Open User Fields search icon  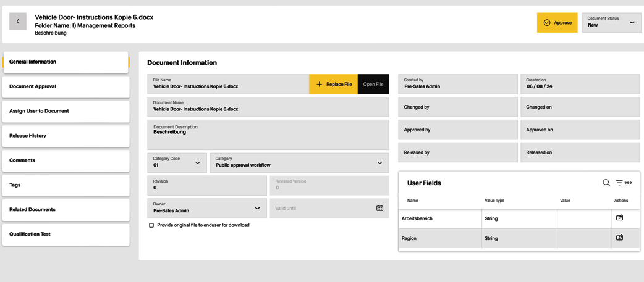click(606, 183)
